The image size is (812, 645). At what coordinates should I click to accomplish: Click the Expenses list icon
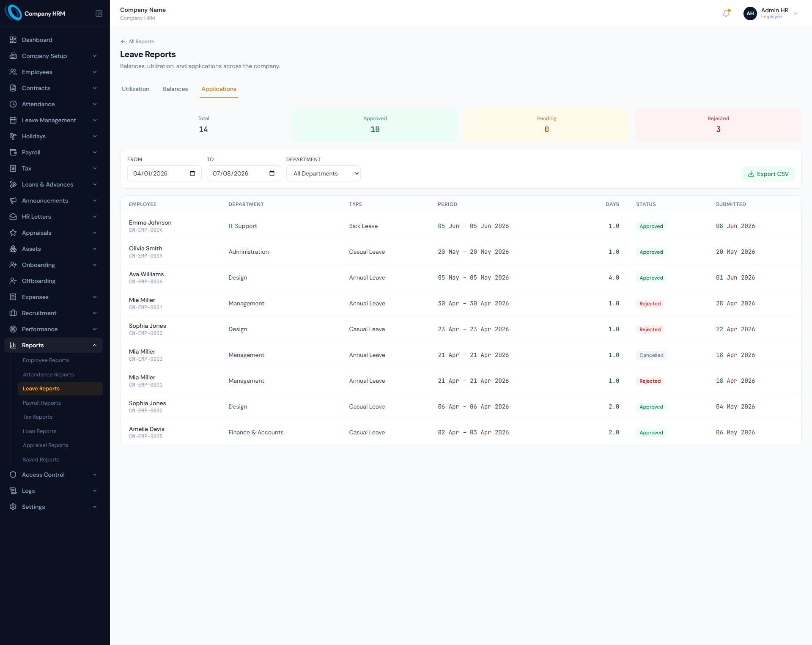13,297
